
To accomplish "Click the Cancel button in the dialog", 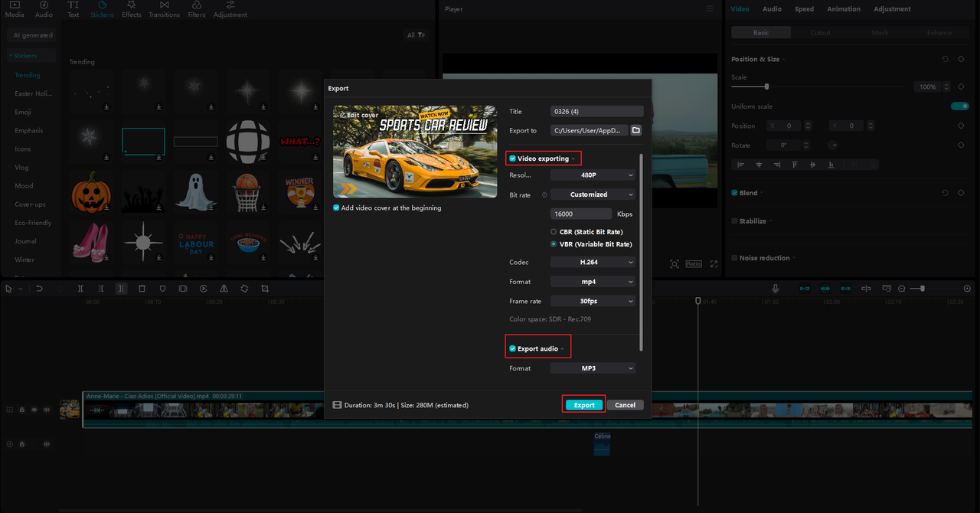I will pyautogui.click(x=625, y=405).
